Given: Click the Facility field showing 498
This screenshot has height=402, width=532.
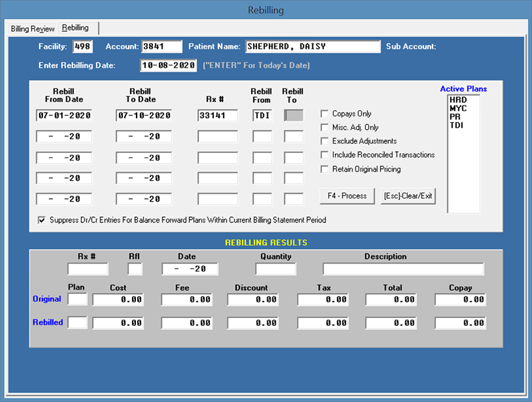Looking at the screenshot, I should click(83, 47).
